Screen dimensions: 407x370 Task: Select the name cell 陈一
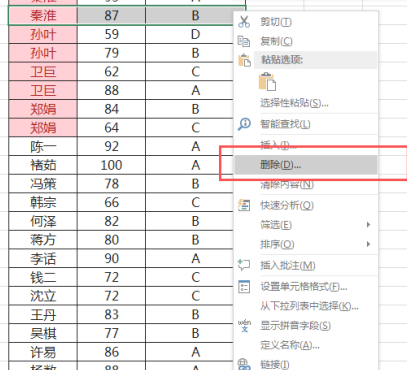(x=43, y=146)
